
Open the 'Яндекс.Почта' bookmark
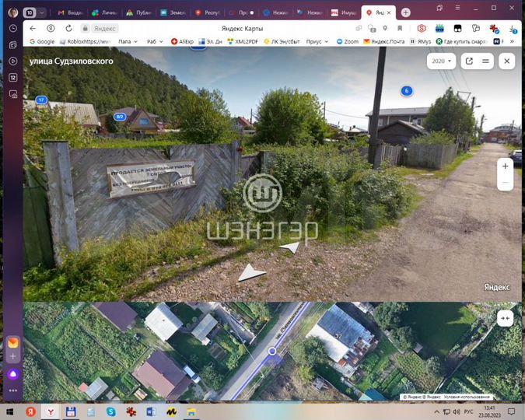384,41
